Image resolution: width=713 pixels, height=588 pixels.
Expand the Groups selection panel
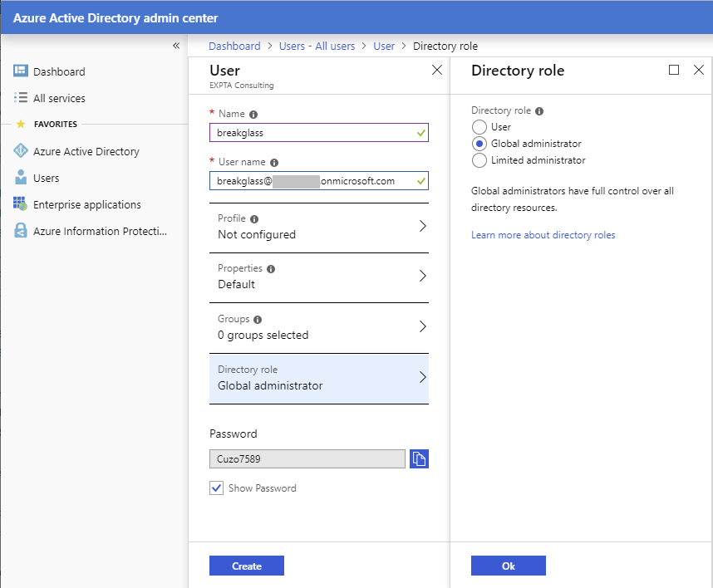pos(319,326)
